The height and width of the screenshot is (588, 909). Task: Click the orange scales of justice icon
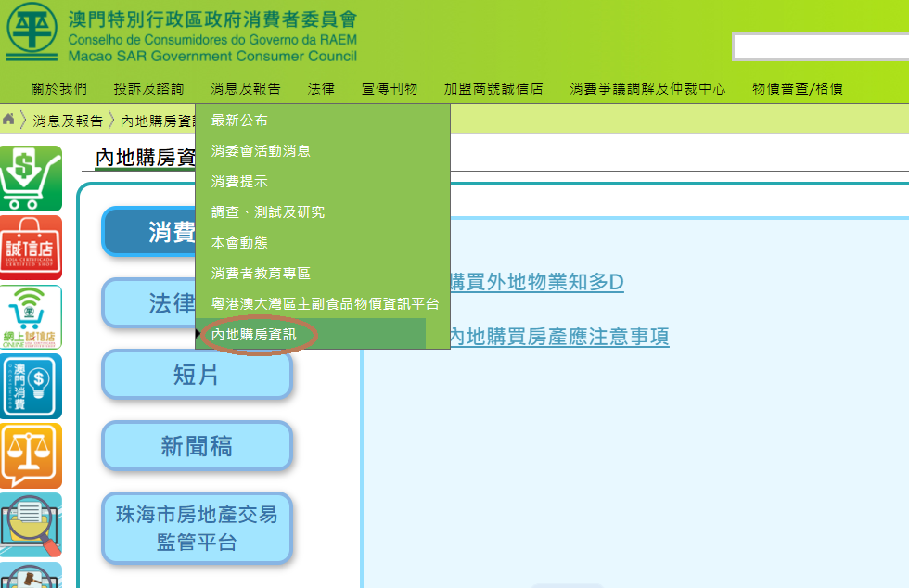32,455
